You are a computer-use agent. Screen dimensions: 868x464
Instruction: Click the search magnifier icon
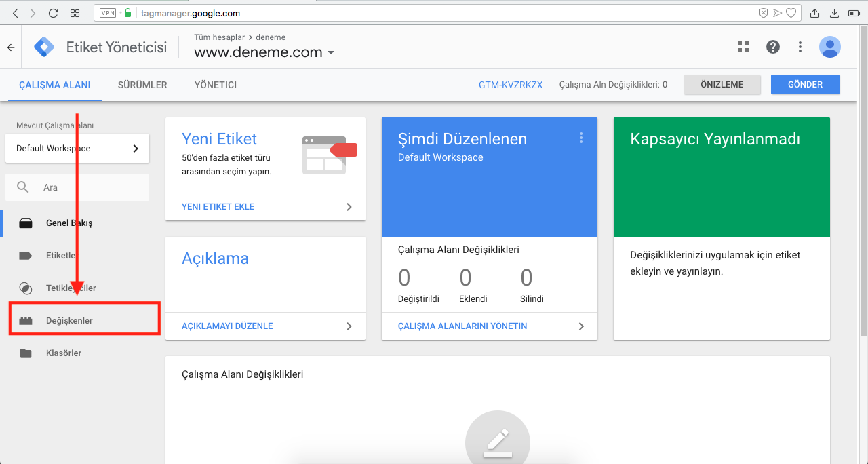[23, 187]
